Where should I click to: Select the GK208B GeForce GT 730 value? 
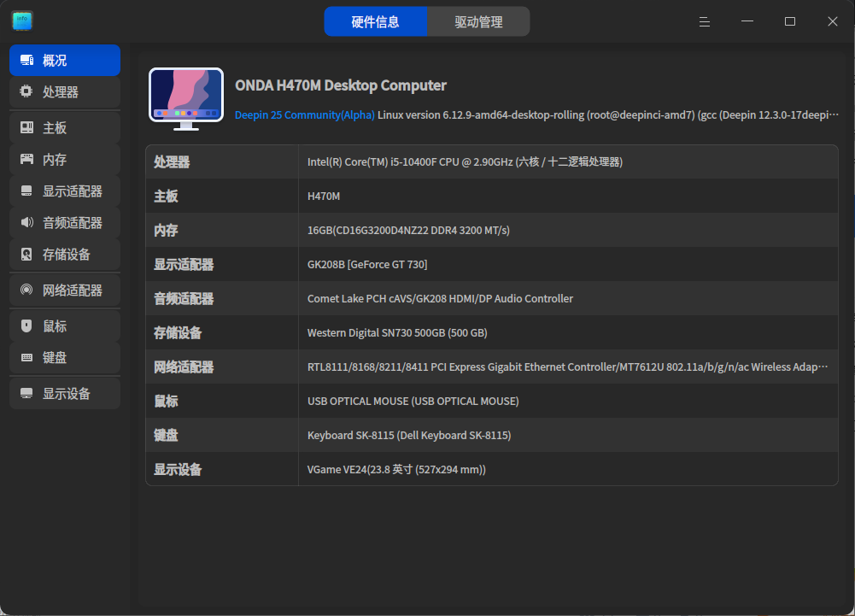coord(367,265)
